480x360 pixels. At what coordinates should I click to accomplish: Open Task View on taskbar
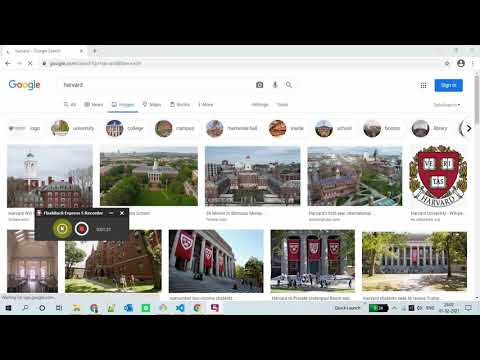(59, 308)
